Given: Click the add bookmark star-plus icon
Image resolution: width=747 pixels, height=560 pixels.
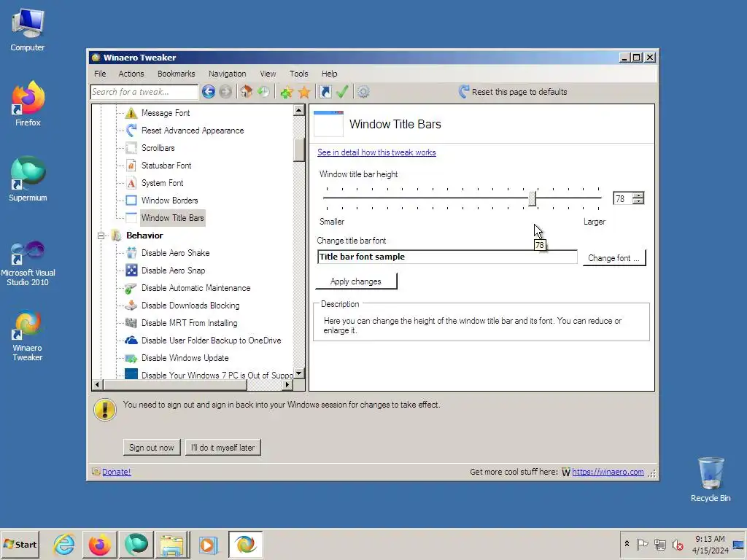Looking at the screenshot, I should 286,92.
